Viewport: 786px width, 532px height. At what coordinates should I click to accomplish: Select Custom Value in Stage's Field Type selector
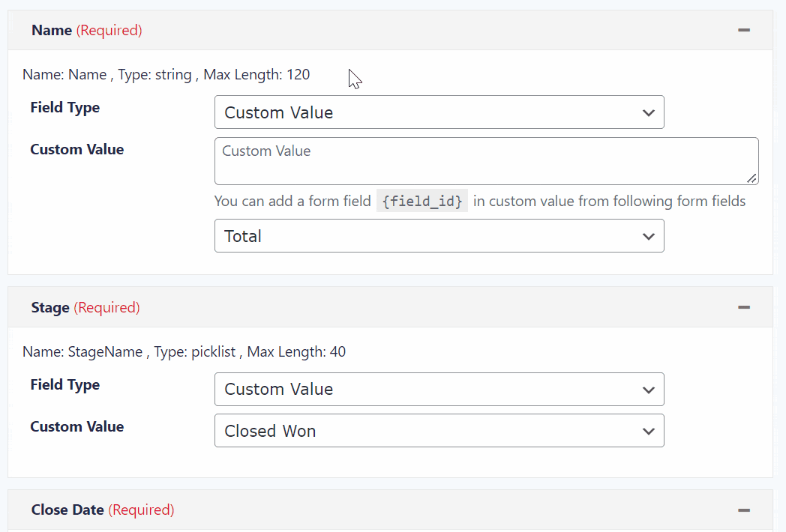coord(439,389)
